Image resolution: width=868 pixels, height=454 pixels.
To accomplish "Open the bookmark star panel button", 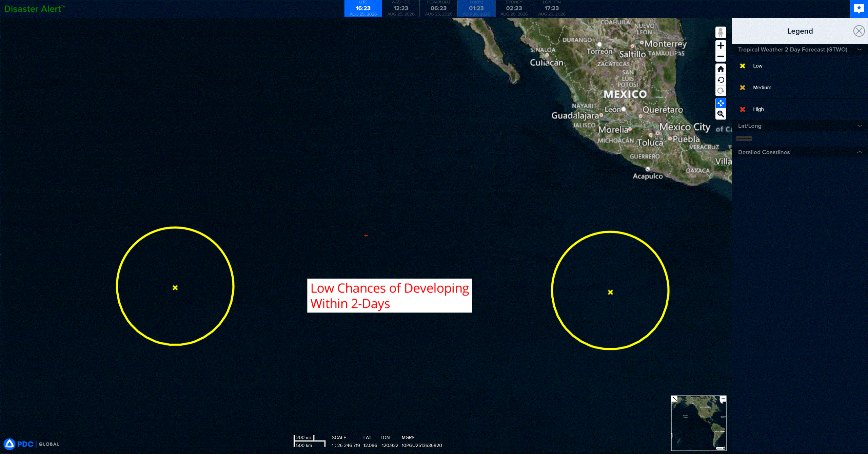I will coord(859,8).
